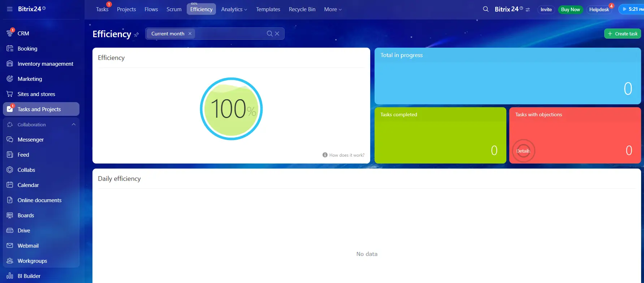Clear the filter search field

click(277, 34)
